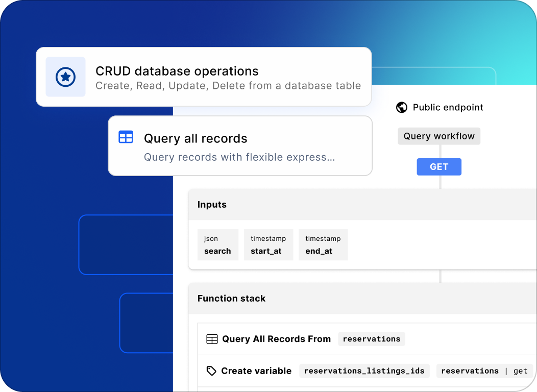Select the CRUD database operations card title
Viewport: 537px width, 392px height.
coord(177,71)
